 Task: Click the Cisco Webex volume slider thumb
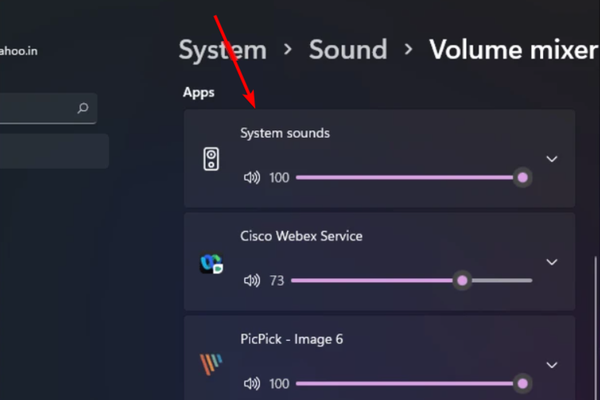click(462, 281)
